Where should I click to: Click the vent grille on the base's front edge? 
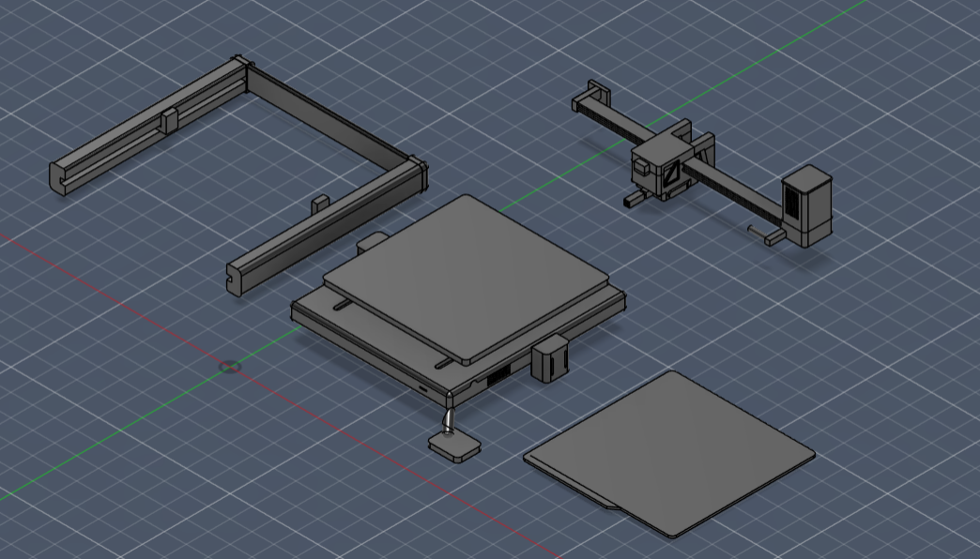point(498,375)
